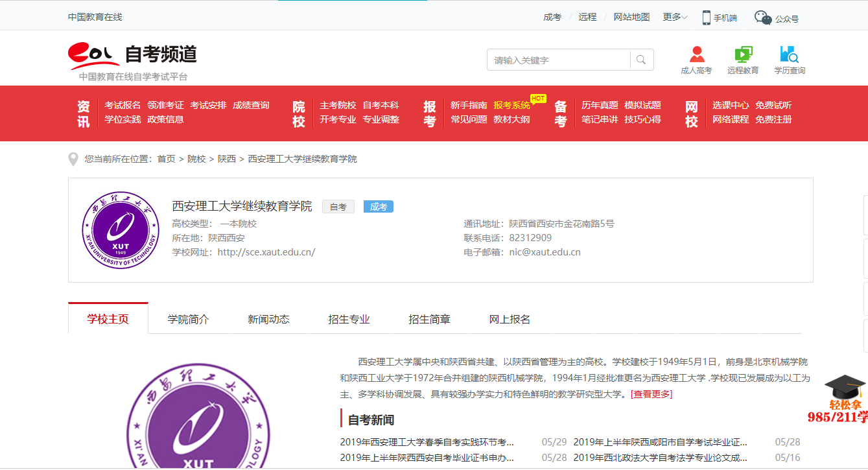868x470 pixels.
Task: Click the 自考 tag button
Action: (x=338, y=207)
